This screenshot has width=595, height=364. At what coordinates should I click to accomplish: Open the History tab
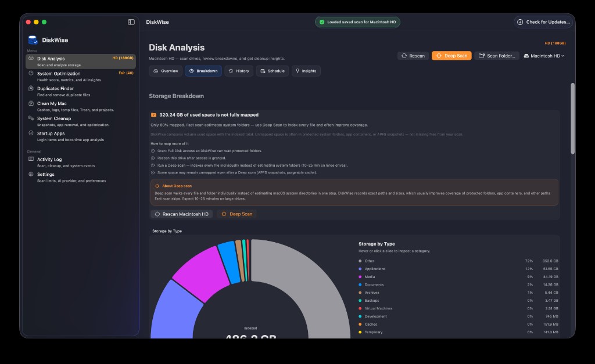[x=239, y=71]
